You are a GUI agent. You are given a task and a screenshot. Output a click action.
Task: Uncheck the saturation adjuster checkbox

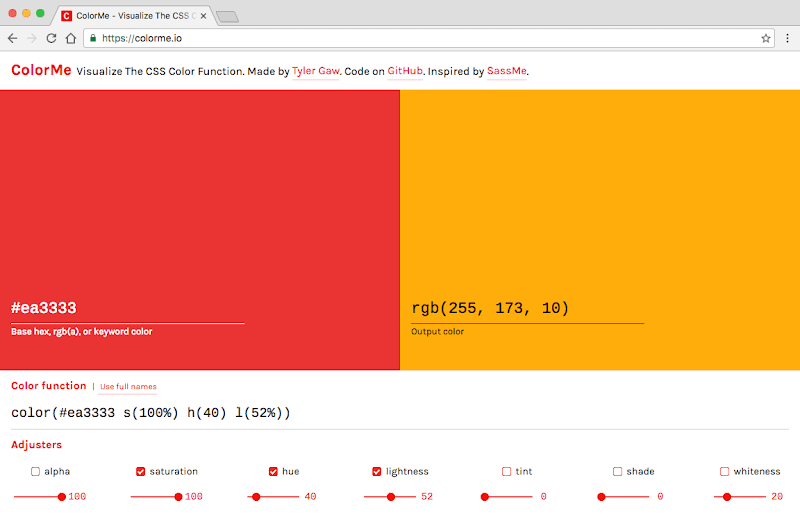(140, 471)
